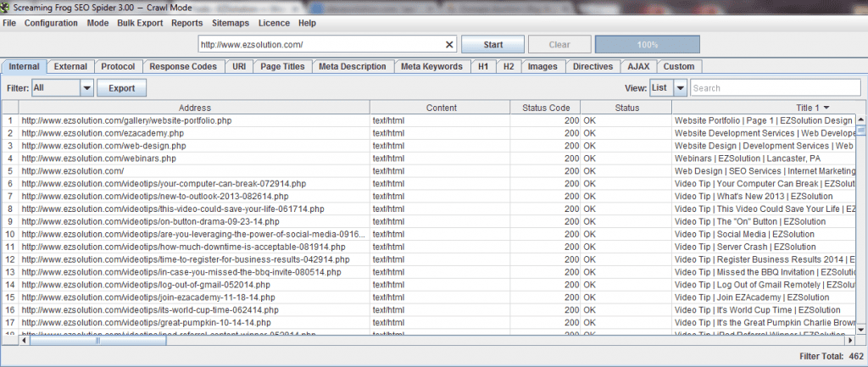Image resolution: width=868 pixels, height=367 pixels.
Task: Sort by the Status Code column header
Action: coord(545,108)
